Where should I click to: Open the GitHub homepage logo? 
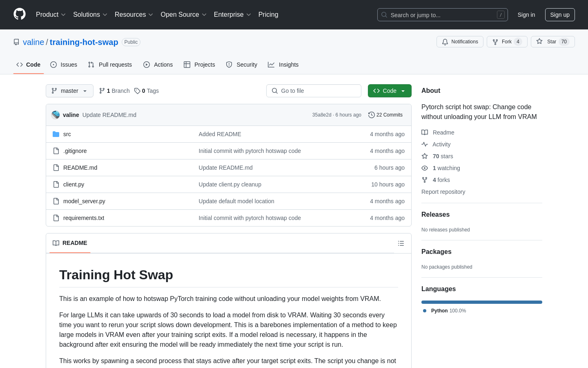pyautogui.click(x=20, y=14)
